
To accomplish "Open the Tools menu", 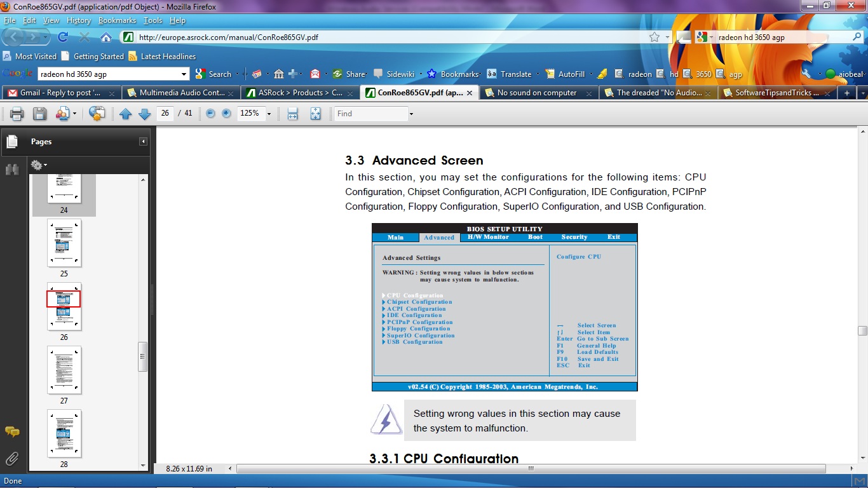I will coord(153,20).
